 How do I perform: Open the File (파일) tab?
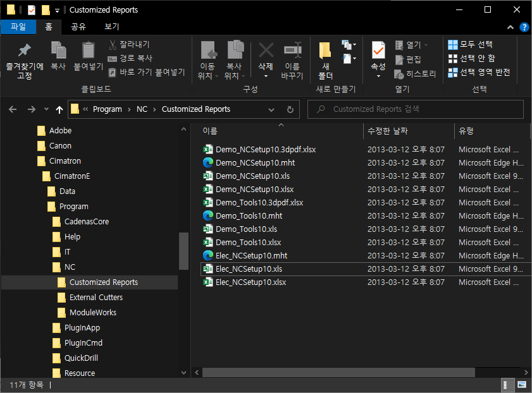coord(18,27)
